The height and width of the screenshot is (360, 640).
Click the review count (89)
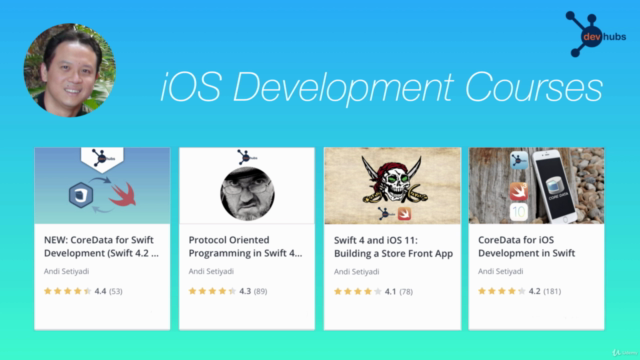tap(260, 291)
